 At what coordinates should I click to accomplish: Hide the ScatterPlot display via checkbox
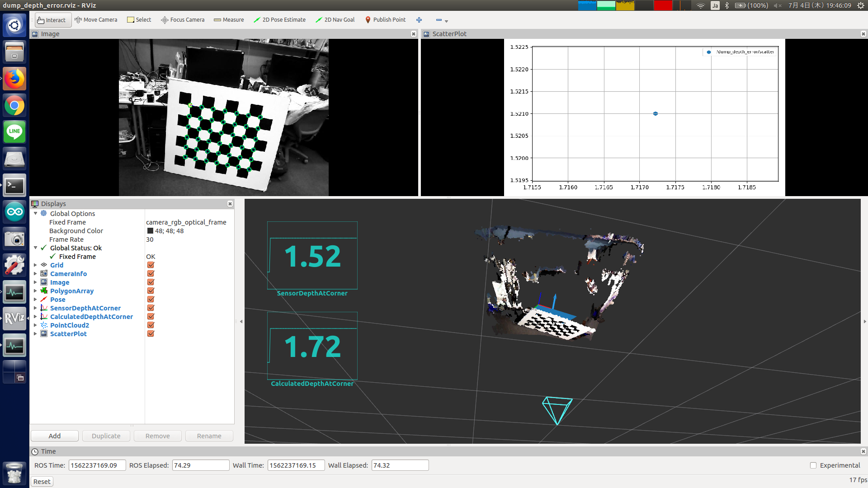pos(151,334)
